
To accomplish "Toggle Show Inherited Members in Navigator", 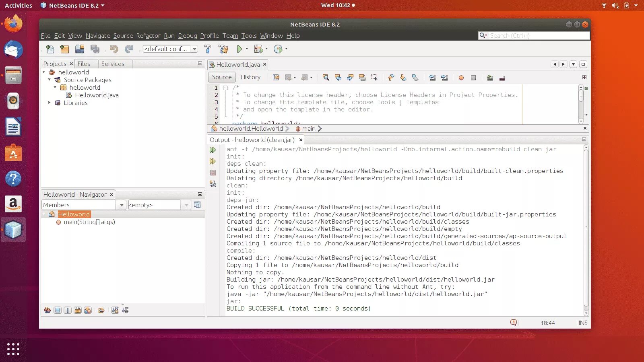I will pos(47,310).
